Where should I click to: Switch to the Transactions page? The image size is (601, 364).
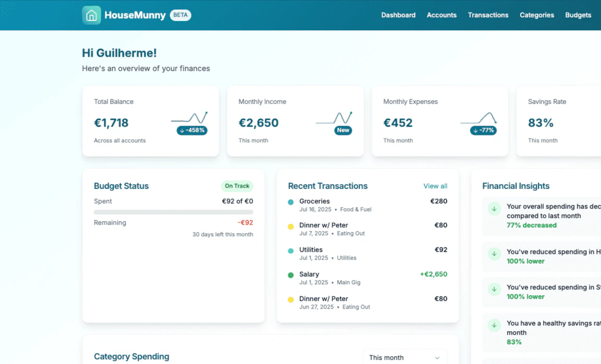coord(488,15)
